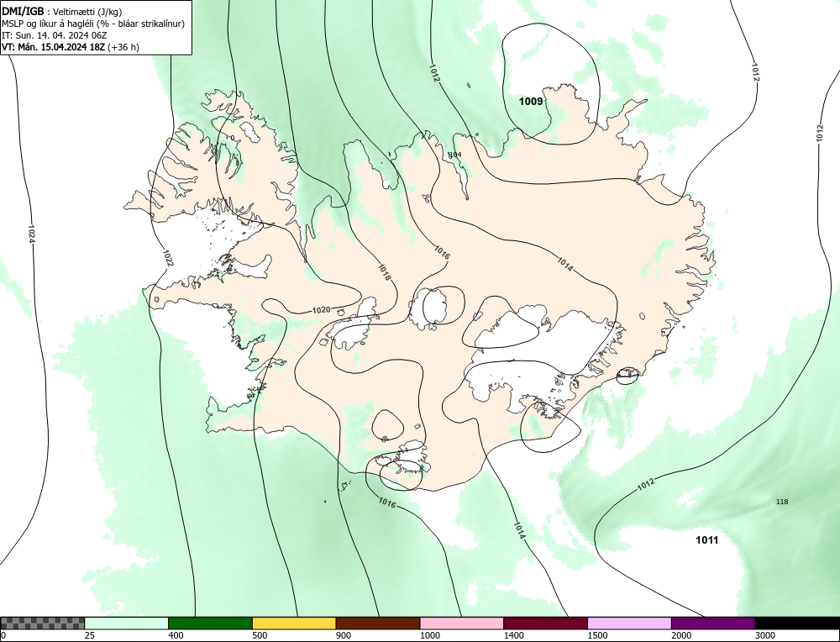
Task: Click the light pink 1000–1400 legend swatch
Action: click(462, 623)
